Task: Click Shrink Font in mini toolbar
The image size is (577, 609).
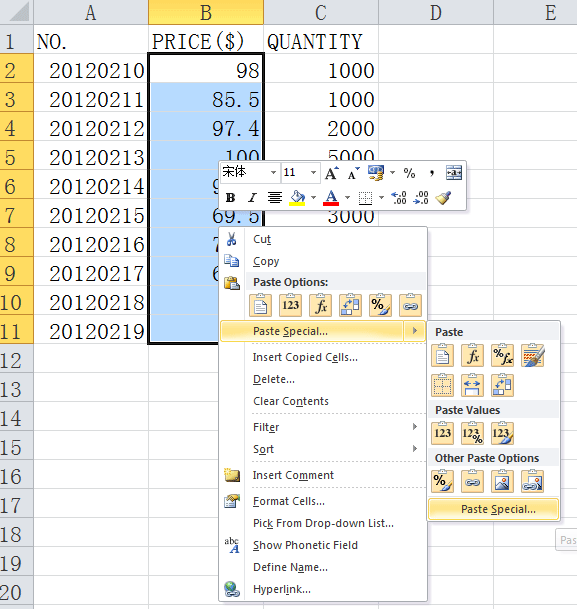Action: [x=353, y=173]
